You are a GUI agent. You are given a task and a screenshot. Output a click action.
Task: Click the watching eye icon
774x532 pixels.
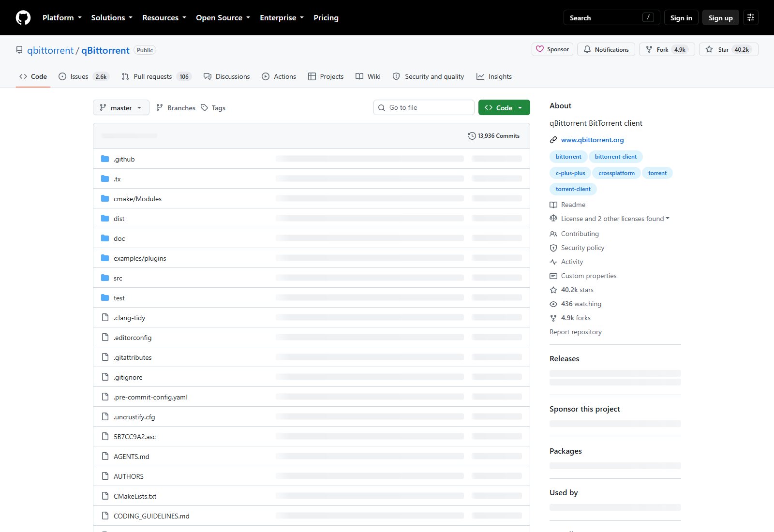553,304
